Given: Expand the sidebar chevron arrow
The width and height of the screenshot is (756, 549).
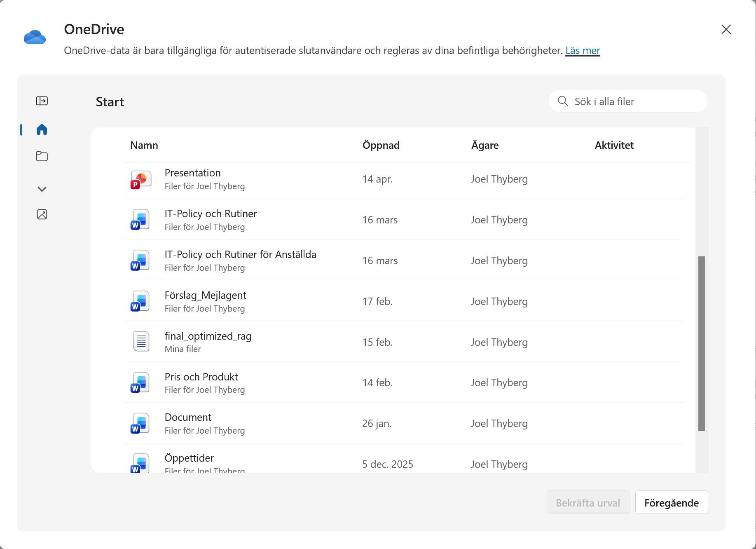Looking at the screenshot, I should [42, 189].
